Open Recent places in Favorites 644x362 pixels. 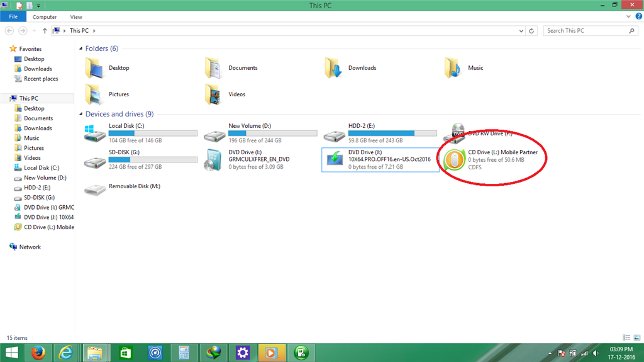[x=41, y=79]
